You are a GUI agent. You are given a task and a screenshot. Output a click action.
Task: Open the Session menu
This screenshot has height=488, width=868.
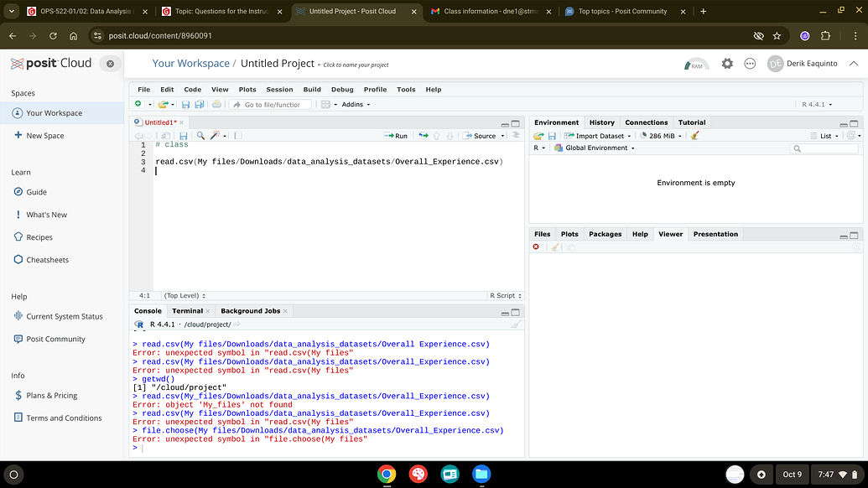pos(279,89)
